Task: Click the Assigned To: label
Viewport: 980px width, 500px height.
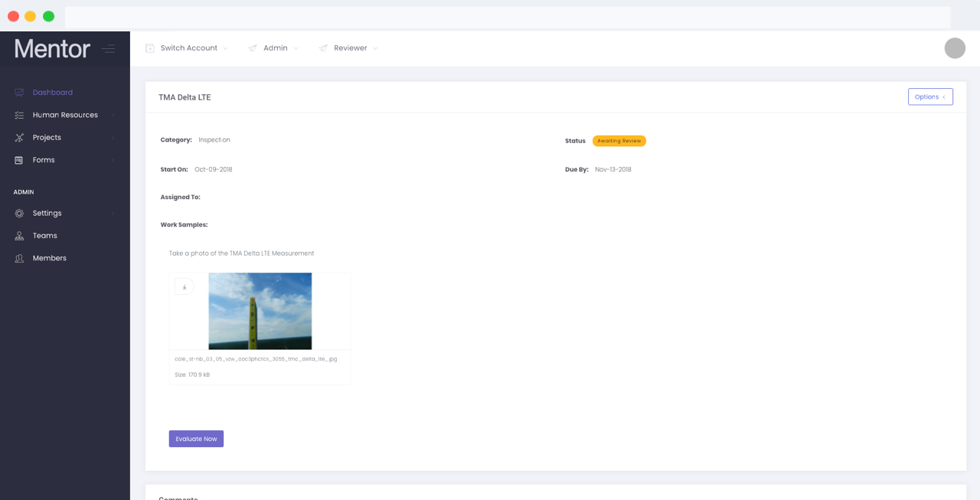Action: (x=181, y=198)
